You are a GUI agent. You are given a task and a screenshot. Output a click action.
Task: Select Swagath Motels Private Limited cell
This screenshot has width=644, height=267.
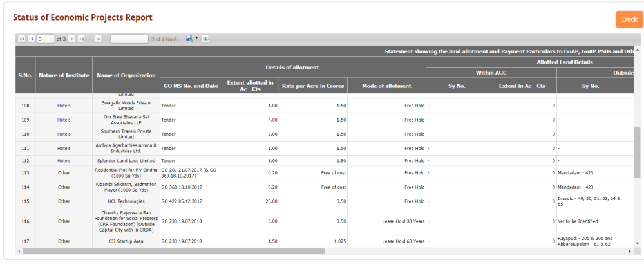126,106
